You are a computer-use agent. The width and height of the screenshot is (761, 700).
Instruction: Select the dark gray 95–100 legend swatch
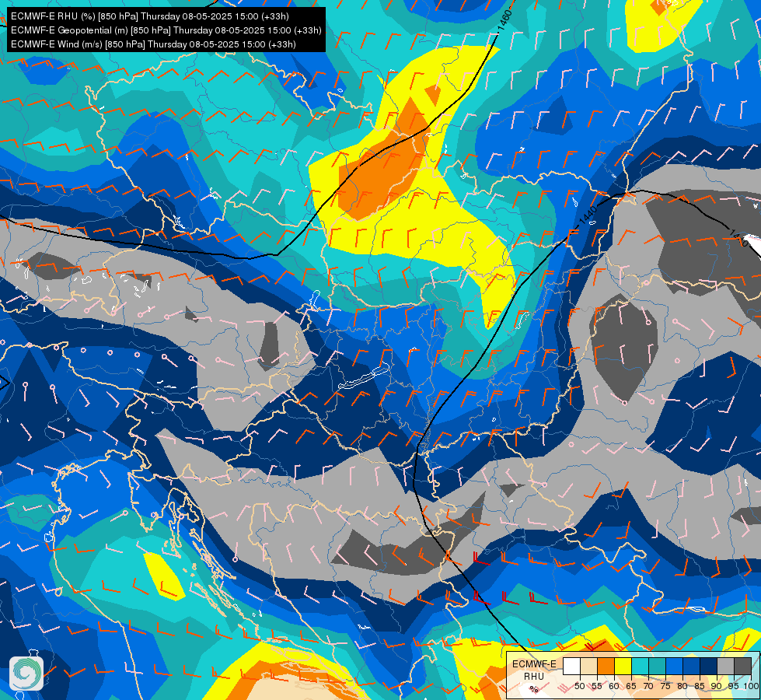(742, 666)
